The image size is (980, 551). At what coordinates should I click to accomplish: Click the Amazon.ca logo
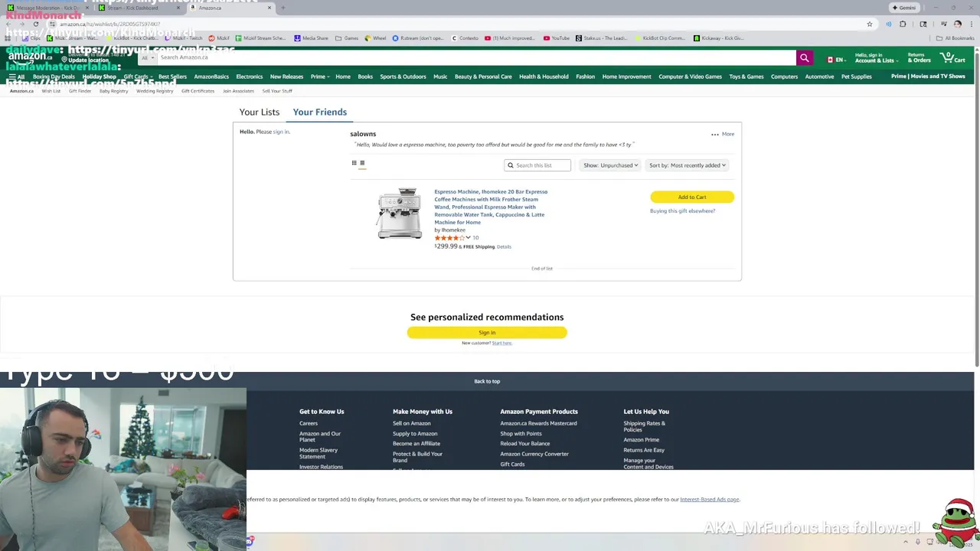point(30,56)
